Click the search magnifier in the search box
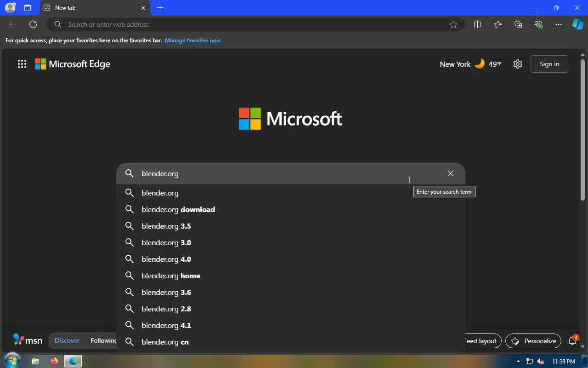Image resolution: width=588 pixels, height=368 pixels. (130, 173)
